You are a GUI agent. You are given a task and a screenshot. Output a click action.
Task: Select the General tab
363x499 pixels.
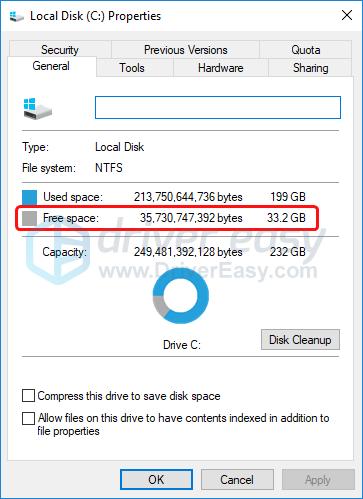51,66
